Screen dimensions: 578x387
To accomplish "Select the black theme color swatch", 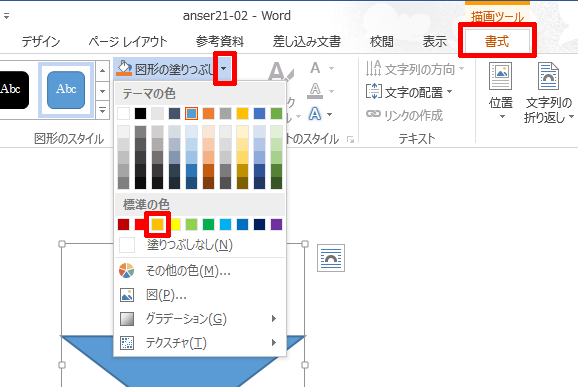I will click(140, 114).
